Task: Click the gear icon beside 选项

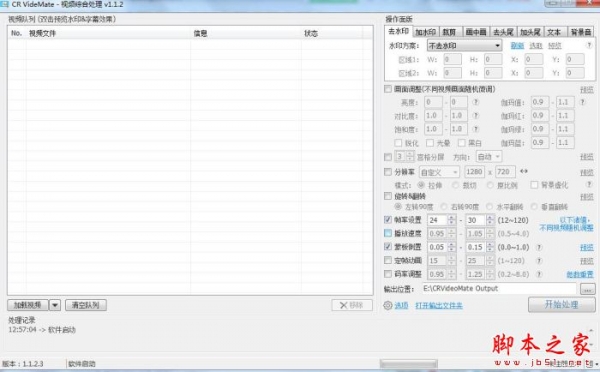Action: pos(388,305)
